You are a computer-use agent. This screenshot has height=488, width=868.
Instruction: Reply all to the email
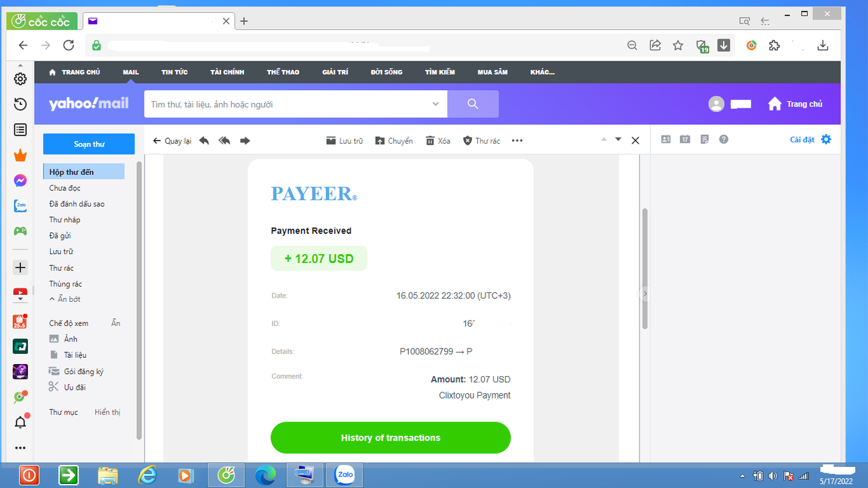point(224,141)
